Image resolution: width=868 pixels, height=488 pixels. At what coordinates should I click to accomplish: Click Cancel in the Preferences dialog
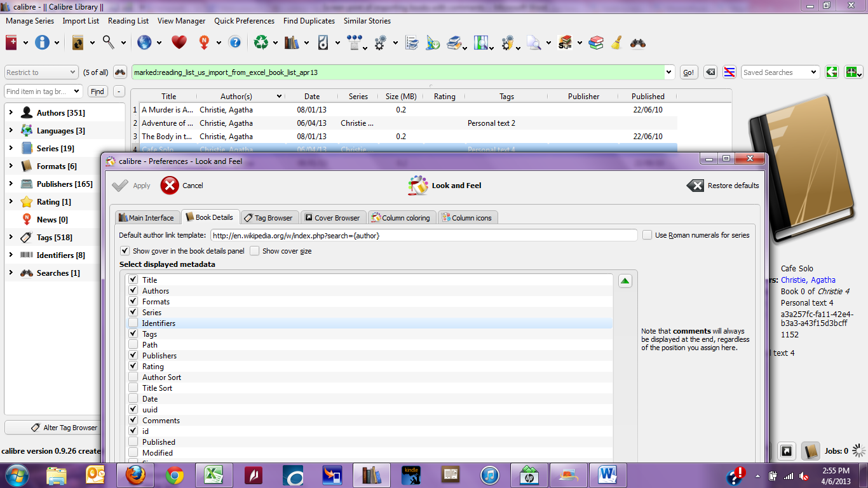pos(182,186)
